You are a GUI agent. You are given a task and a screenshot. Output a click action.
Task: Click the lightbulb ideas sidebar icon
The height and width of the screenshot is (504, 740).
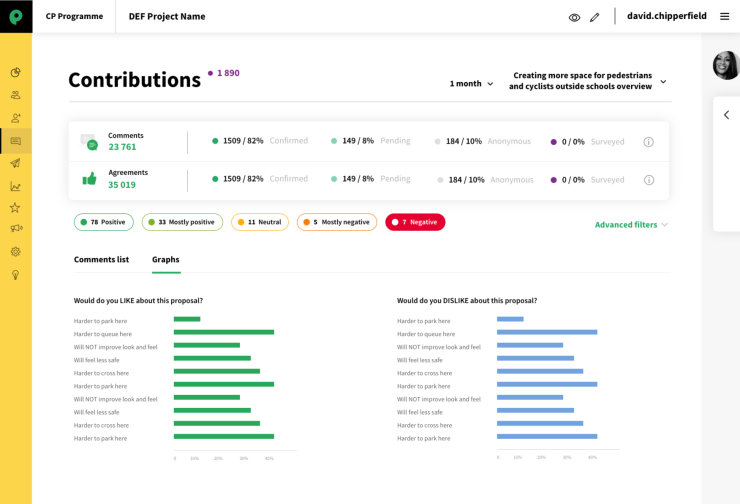[x=15, y=275]
